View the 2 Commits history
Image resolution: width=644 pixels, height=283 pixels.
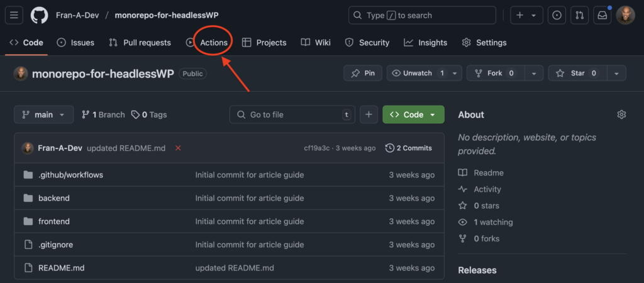click(x=409, y=148)
